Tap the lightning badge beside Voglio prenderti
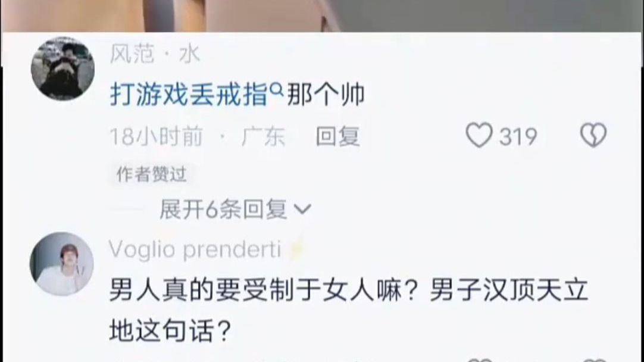This screenshot has height=362, width=644. tap(295, 250)
